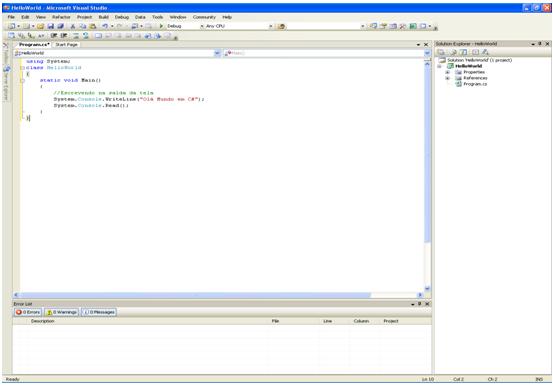Image resolution: width=553 pixels, height=385 pixels.
Task: Collapse the Main method code outline
Action: click(23, 80)
